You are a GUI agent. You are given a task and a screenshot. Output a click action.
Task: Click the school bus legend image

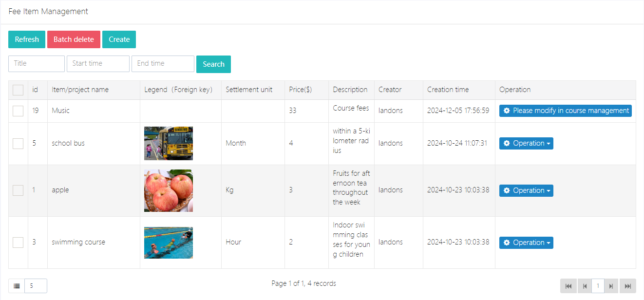tap(169, 143)
